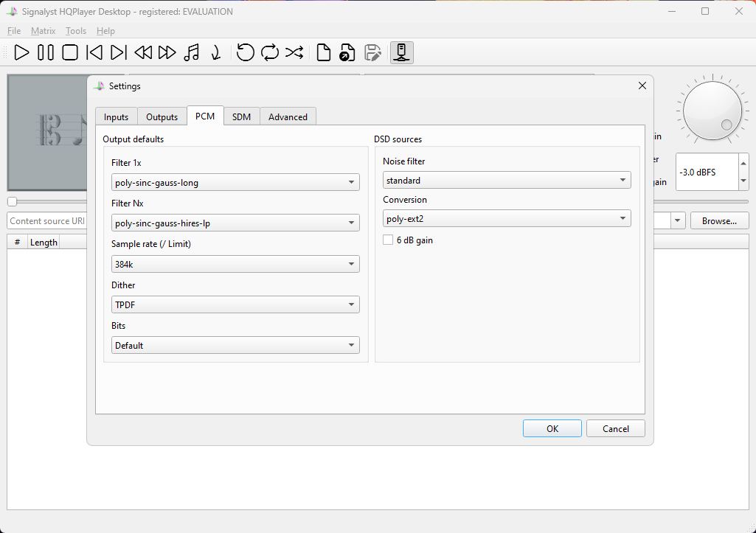Click the Cancel button
Image resolution: width=756 pixels, height=533 pixels.
click(616, 428)
